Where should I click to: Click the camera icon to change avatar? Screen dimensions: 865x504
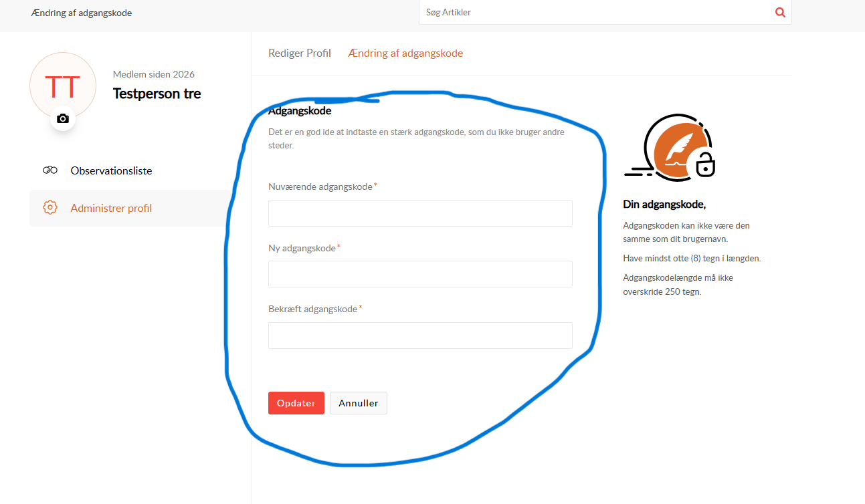[x=63, y=118]
